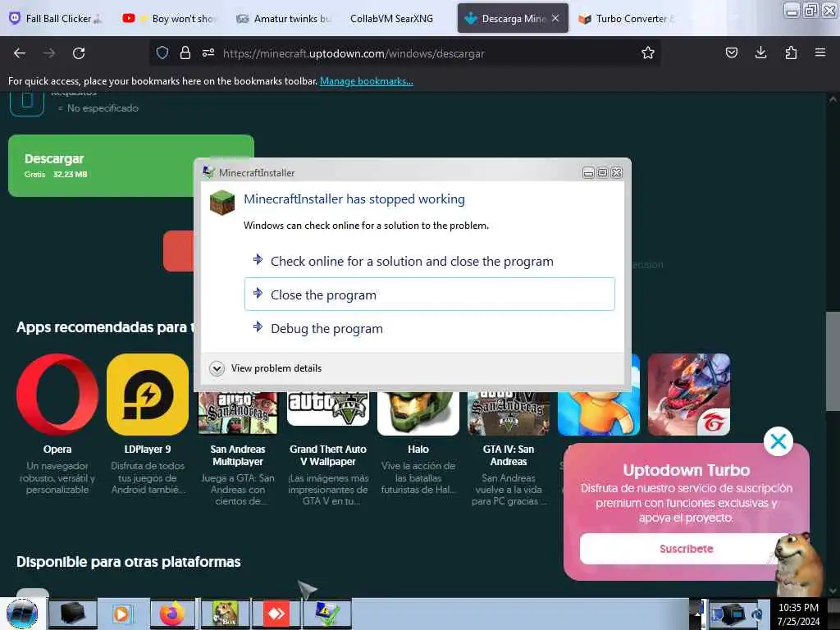Open the browser extensions puzzle icon
This screenshot has width=840, height=630.
coord(791,52)
